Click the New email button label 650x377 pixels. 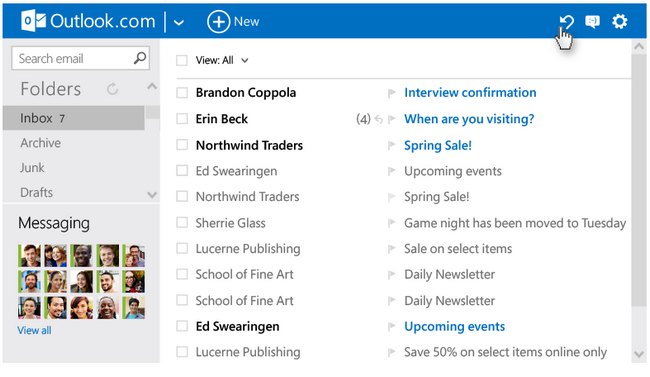coord(246,22)
